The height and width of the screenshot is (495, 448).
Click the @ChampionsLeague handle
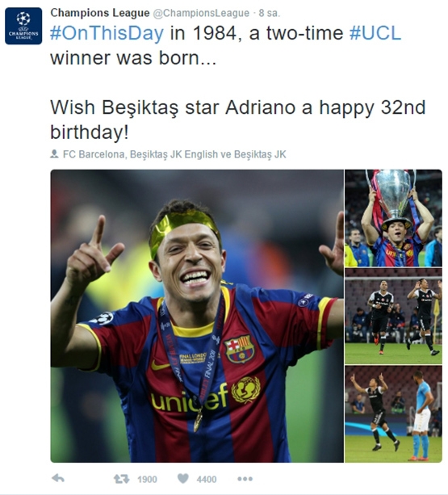(x=201, y=13)
